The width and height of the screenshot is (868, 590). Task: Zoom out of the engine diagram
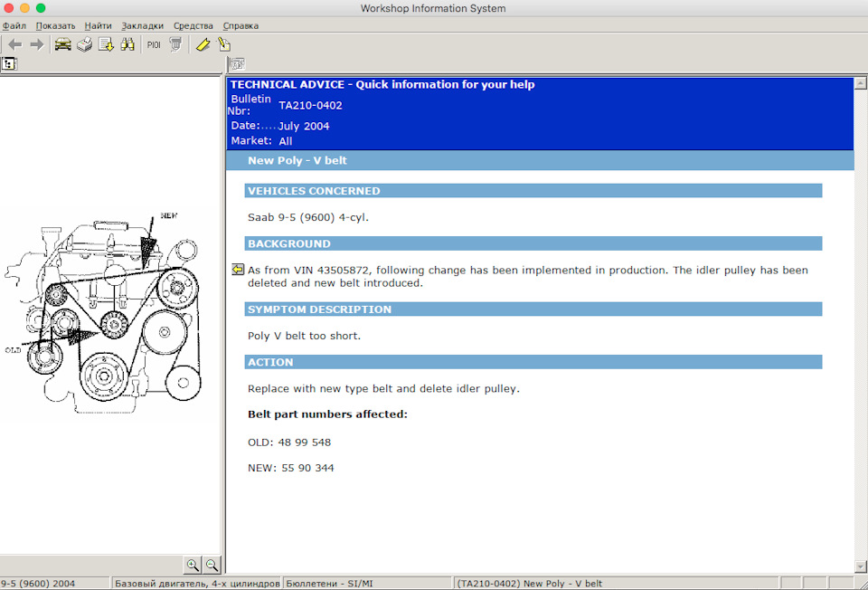tap(212, 565)
